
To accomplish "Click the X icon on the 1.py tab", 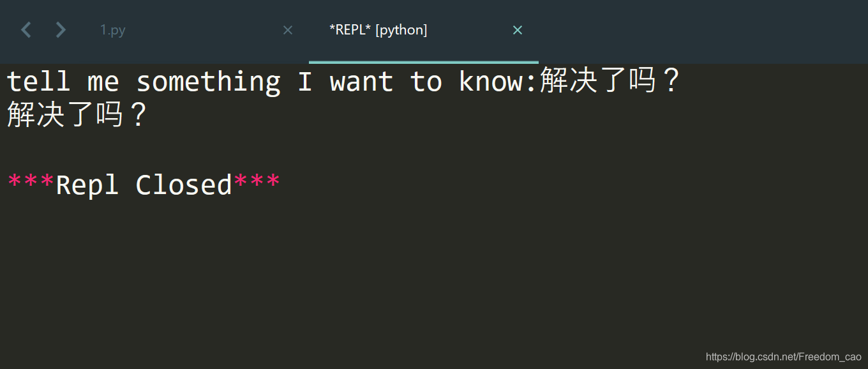I will (287, 29).
